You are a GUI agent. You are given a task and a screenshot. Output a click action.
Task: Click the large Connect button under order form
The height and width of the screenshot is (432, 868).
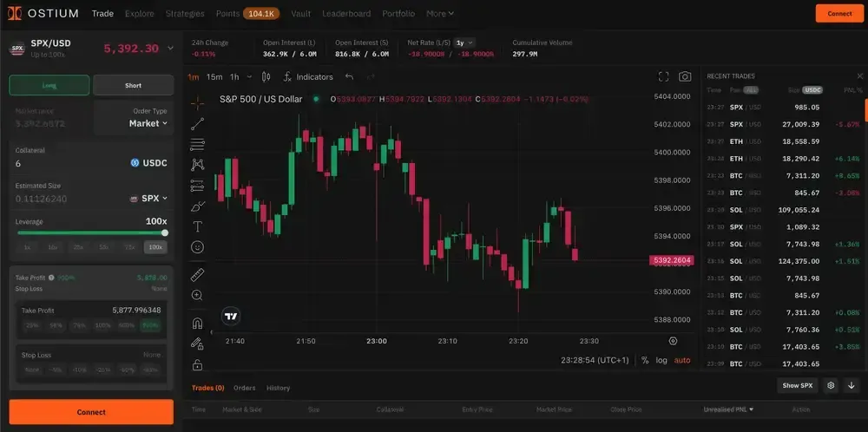click(91, 412)
